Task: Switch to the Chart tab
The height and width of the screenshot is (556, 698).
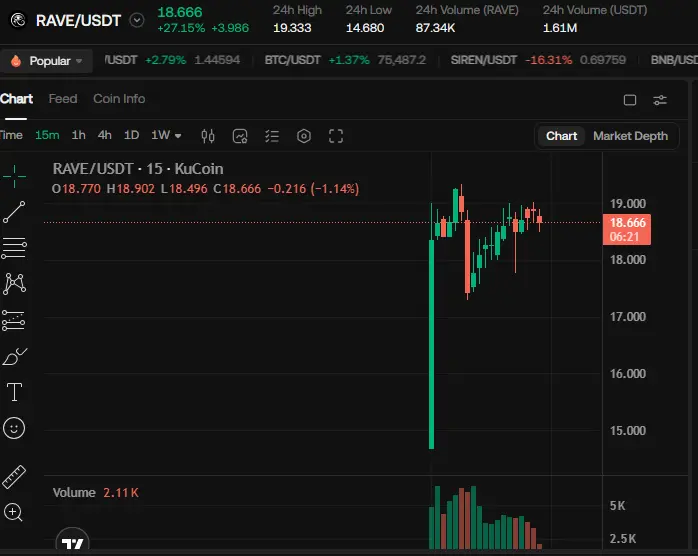Action: [x=16, y=99]
